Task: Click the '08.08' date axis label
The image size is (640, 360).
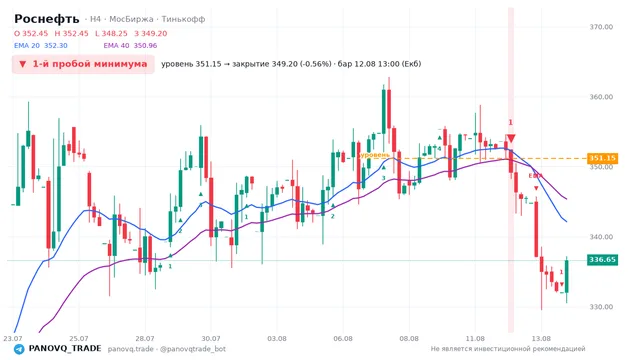Action: tap(409, 339)
